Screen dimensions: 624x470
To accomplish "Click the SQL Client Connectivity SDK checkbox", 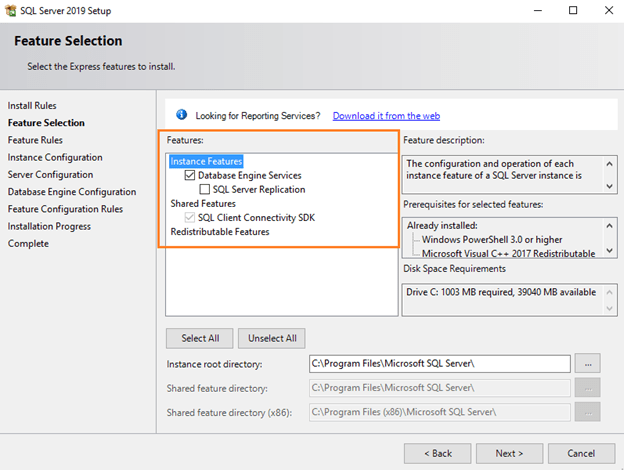I will point(190,217).
